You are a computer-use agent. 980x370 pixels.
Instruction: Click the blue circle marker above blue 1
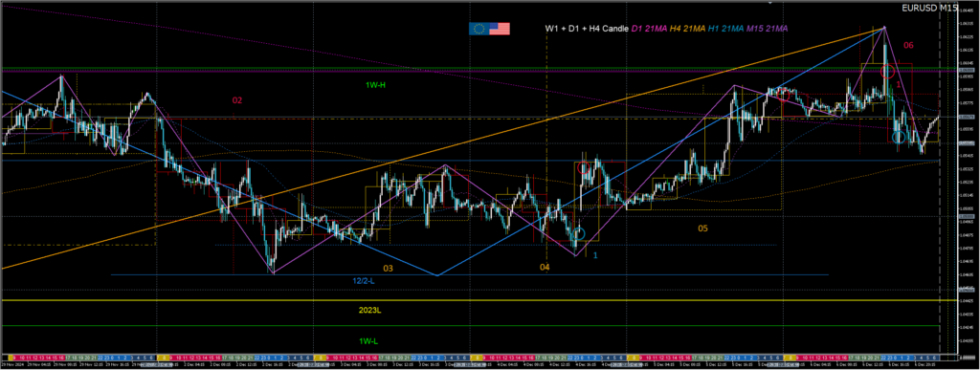click(x=579, y=234)
